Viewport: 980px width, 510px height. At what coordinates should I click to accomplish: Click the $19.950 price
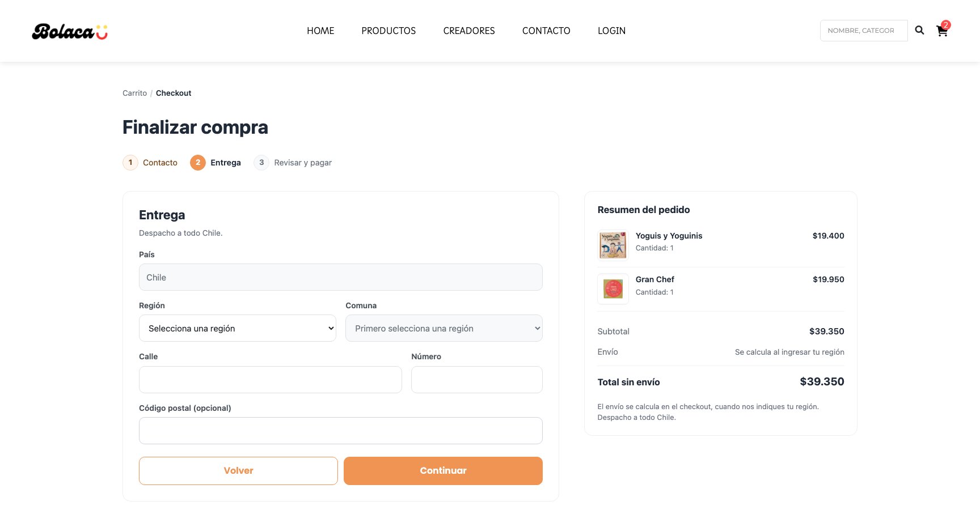pos(828,279)
